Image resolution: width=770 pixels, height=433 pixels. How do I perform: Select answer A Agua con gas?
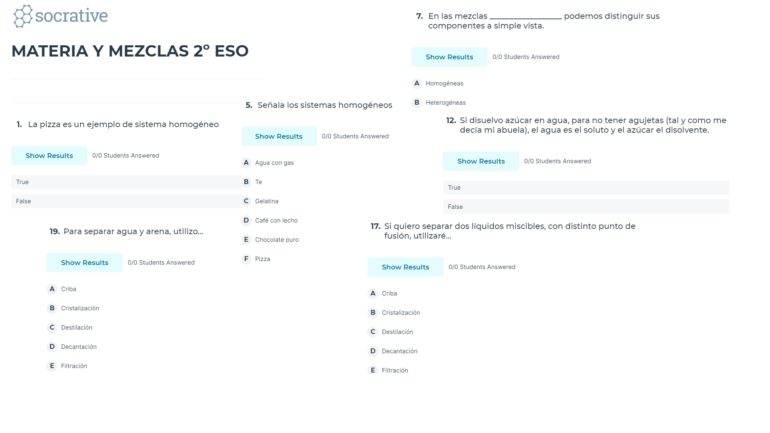click(x=269, y=162)
